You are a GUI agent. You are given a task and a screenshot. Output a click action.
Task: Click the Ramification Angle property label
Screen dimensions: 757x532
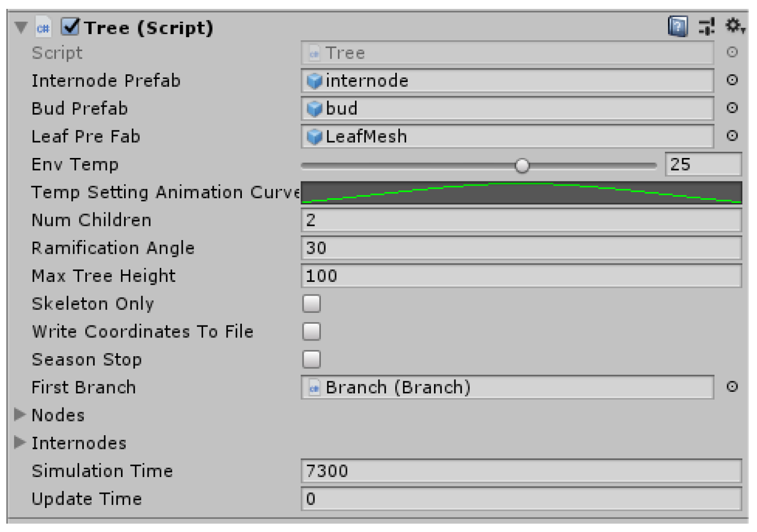click(113, 248)
